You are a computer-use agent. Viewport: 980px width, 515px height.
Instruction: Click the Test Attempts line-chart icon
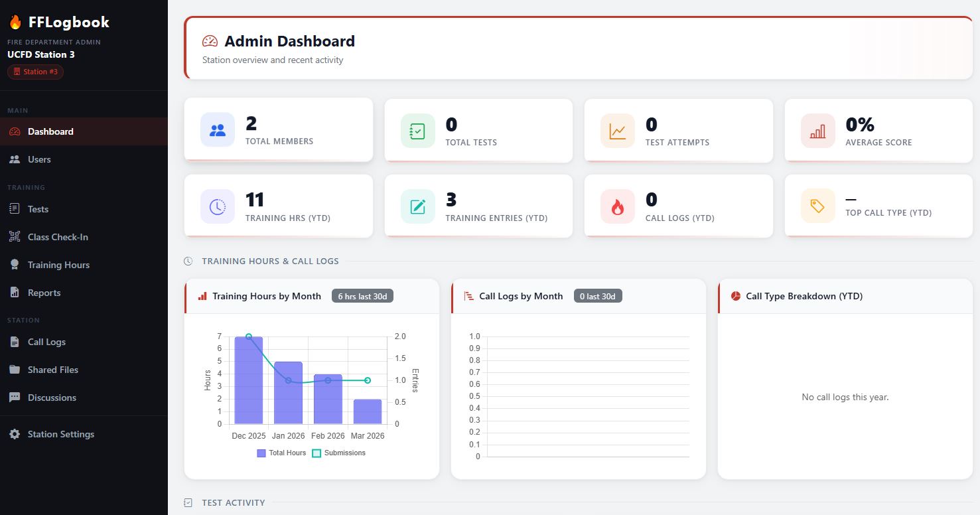point(618,130)
